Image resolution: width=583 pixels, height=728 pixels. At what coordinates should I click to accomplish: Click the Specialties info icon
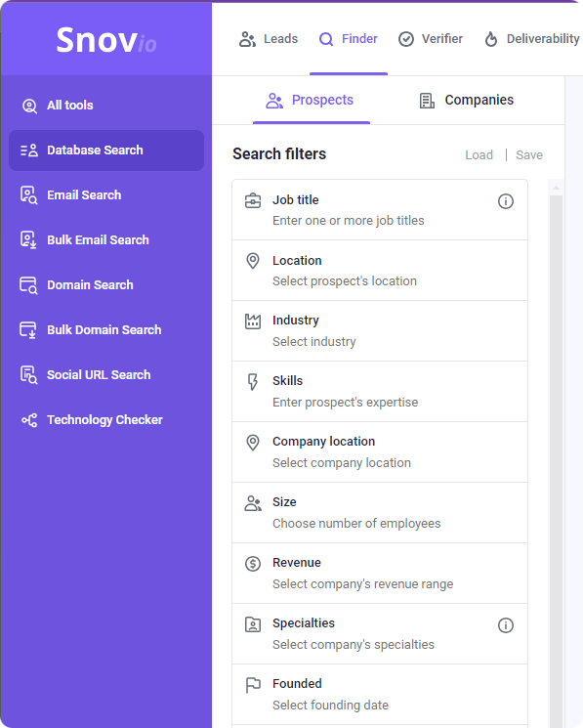(x=506, y=625)
